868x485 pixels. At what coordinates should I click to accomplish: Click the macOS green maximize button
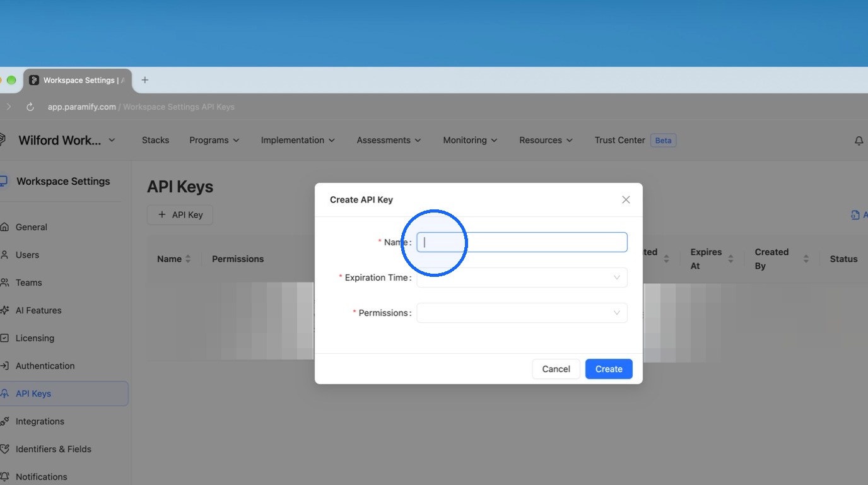[11, 80]
